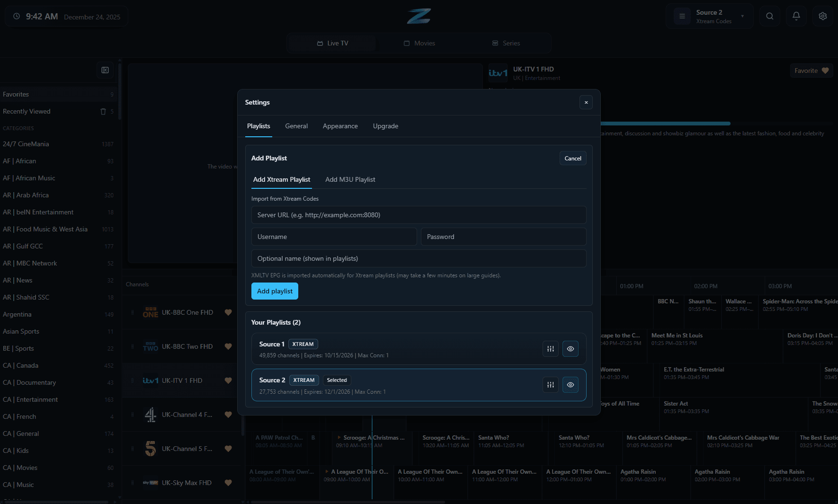Viewport: 838px width, 504px height.
Task: Toggle visibility of Source 1 playlist
Action: [x=570, y=349]
